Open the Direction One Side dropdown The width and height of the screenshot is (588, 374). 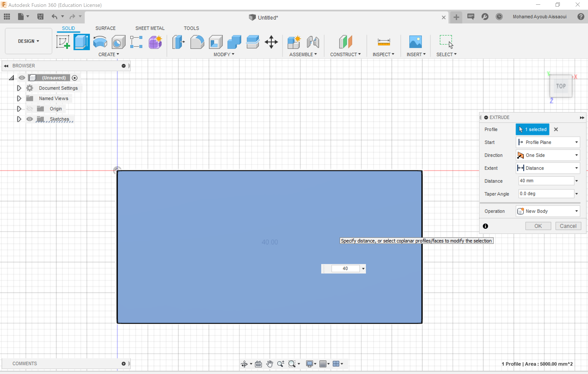[548, 155]
